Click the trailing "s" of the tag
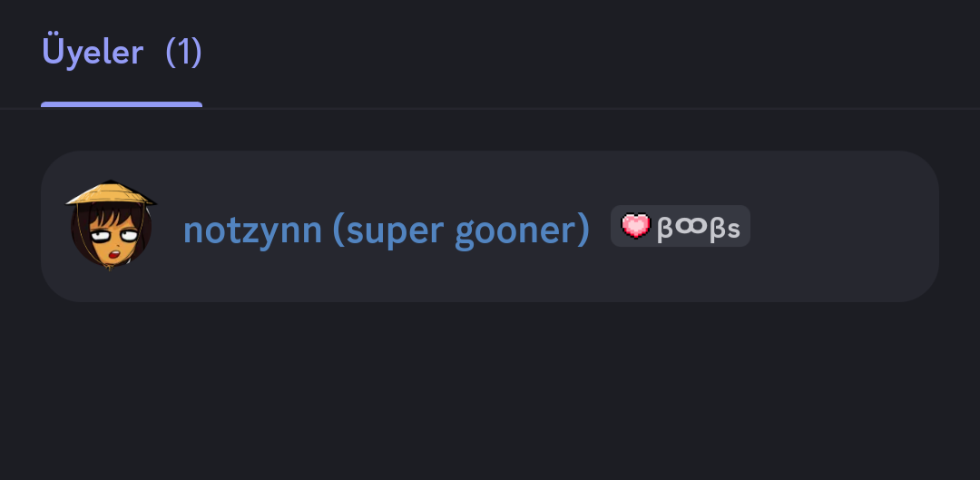This screenshot has height=480, width=980. click(x=734, y=228)
